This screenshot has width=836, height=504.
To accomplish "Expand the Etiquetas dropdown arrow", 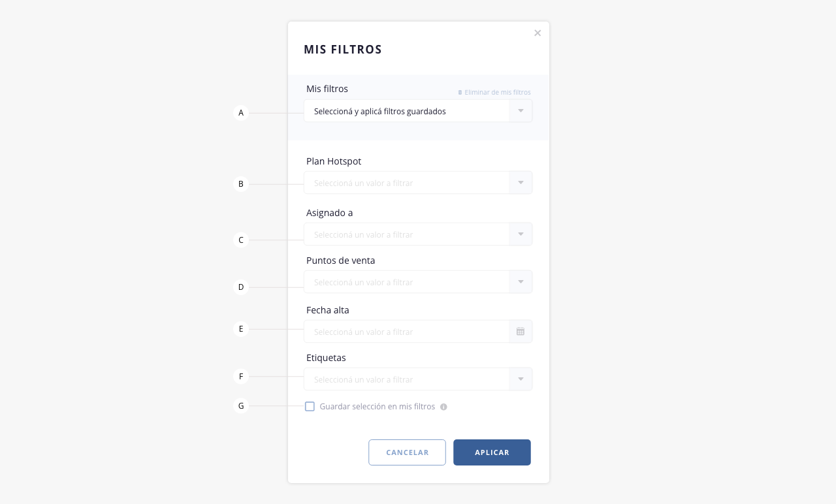I will 521,379.
